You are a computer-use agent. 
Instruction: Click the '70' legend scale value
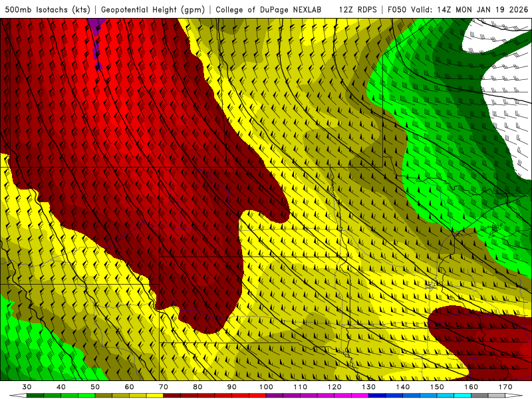164,387
